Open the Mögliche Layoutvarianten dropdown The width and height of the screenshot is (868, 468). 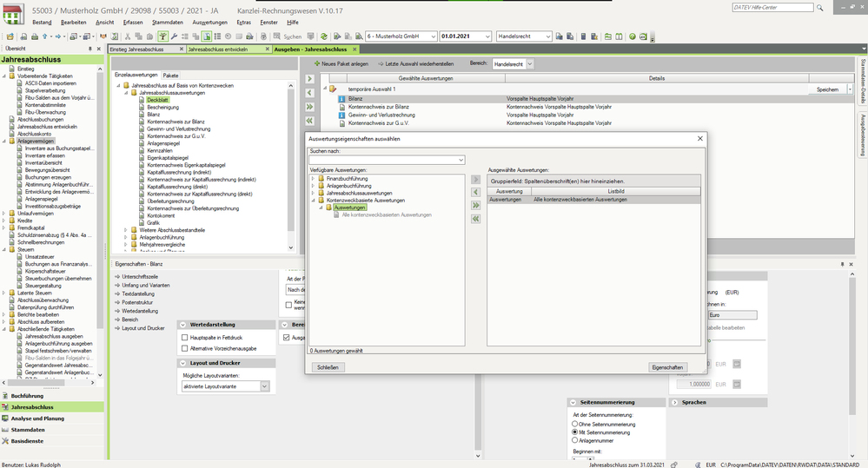[265, 386]
